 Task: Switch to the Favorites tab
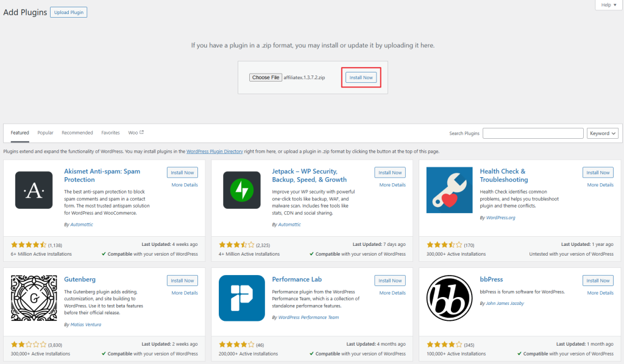point(110,133)
